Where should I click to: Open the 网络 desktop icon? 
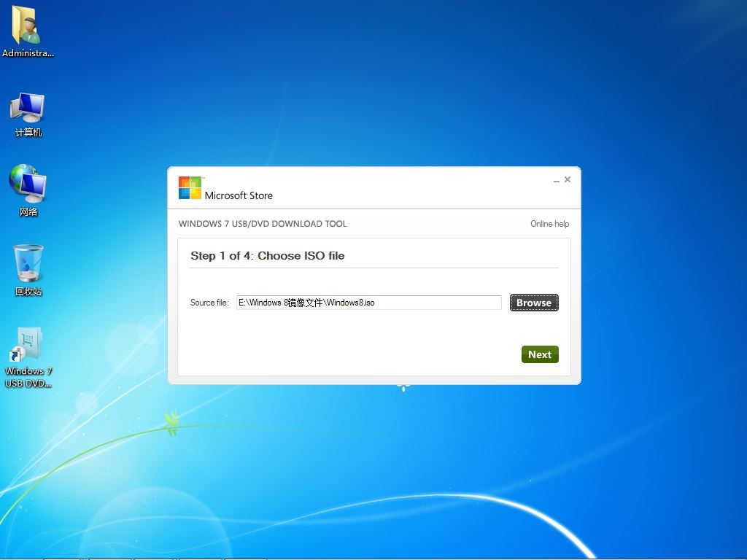[x=28, y=190]
